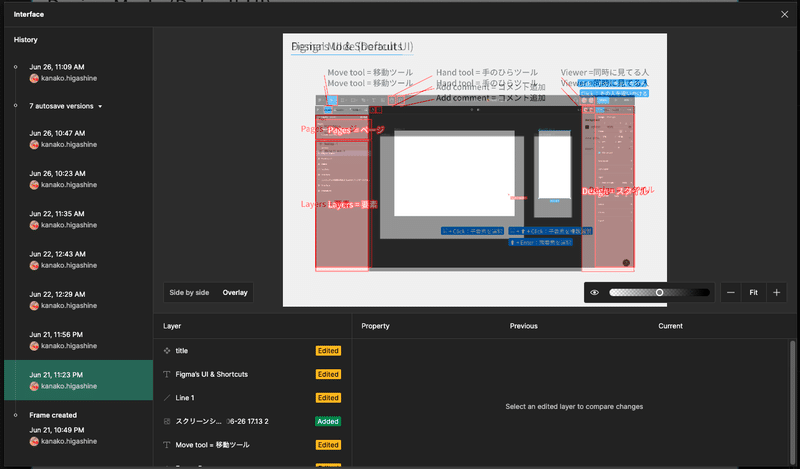Select the Jun 21, 11:56 PM version

(79, 340)
